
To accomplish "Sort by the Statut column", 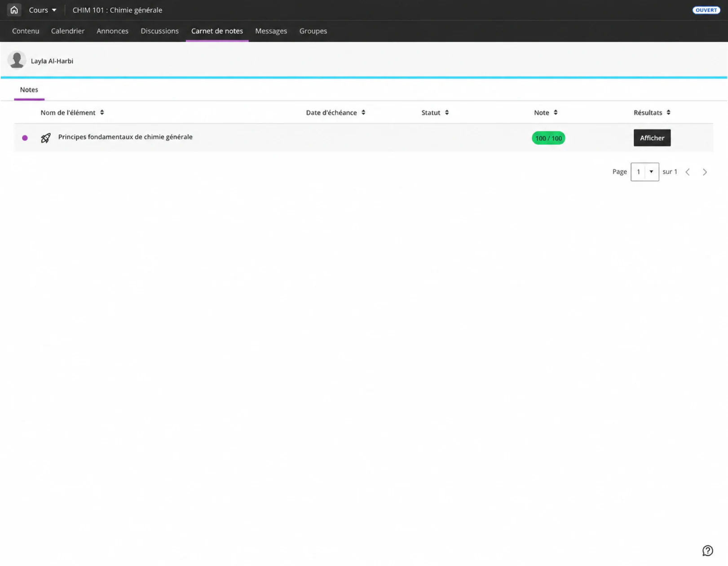I will pyautogui.click(x=435, y=113).
